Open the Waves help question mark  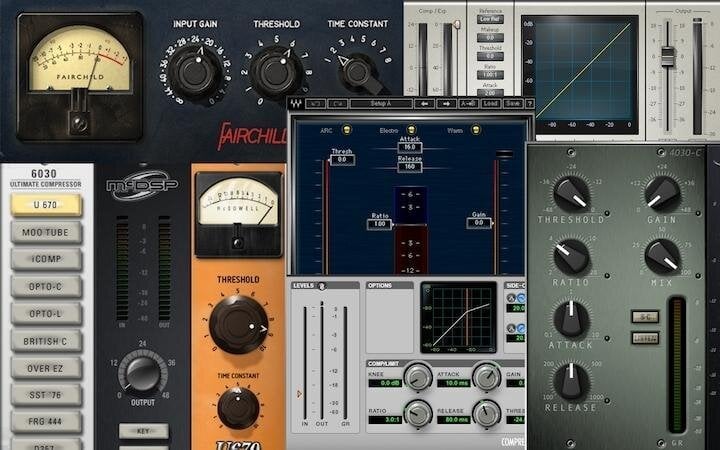pyautogui.click(x=530, y=104)
